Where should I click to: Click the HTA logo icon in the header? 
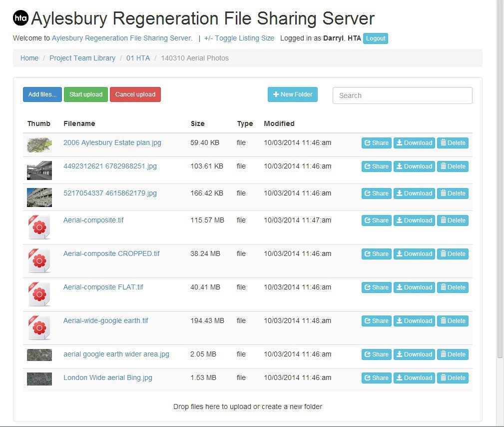pos(20,18)
